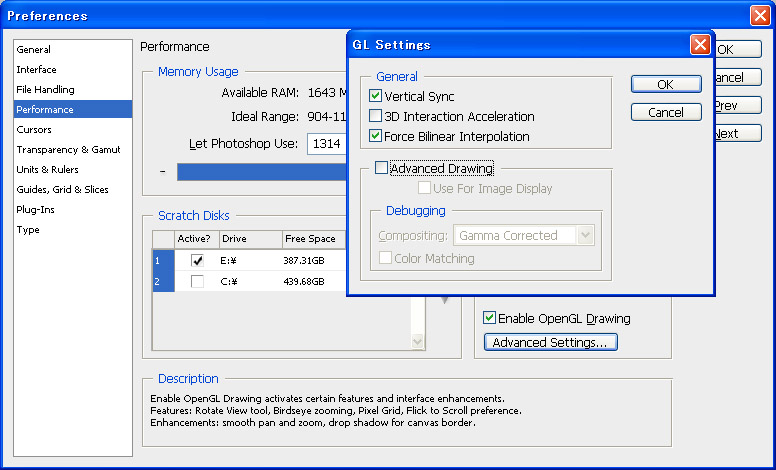This screenshot has height=470, width=776.
Task: Open the Units & Rulers preferences category
Action: point(73,170)
